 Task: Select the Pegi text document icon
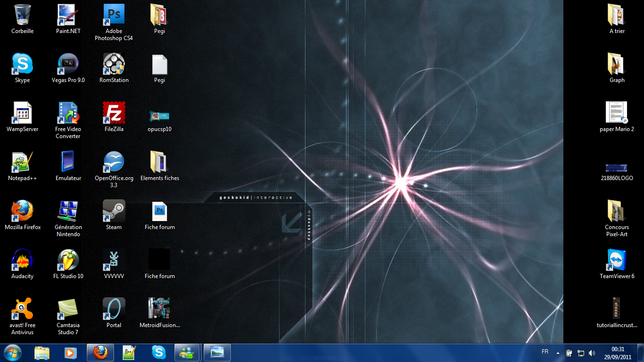pos(159,64)
